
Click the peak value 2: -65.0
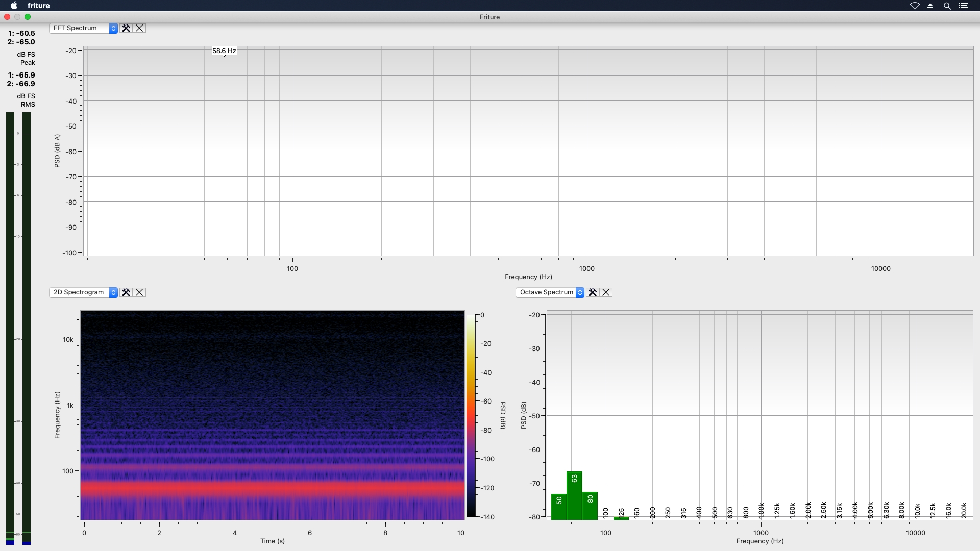(21, 42)
